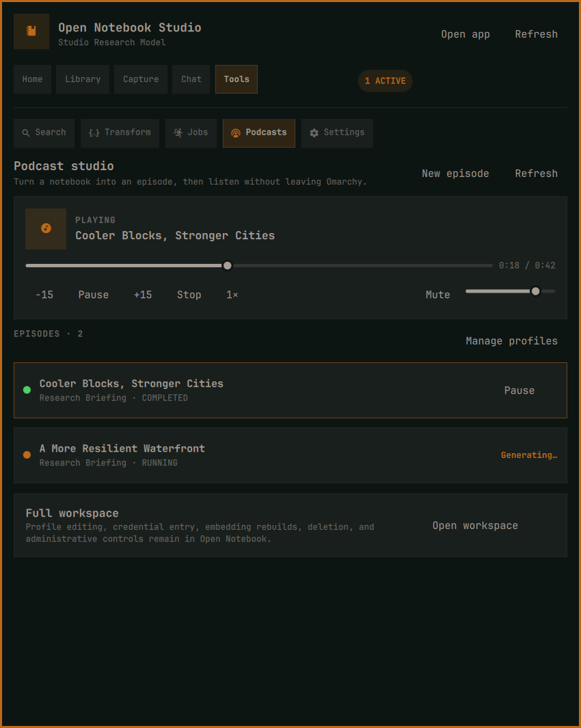Click Open app in the header
The height and width of the screenshot is (728, 581).
point(465,34)
